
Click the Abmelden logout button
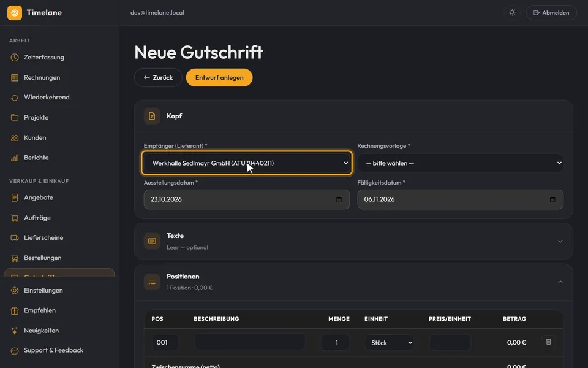point(551,13)
